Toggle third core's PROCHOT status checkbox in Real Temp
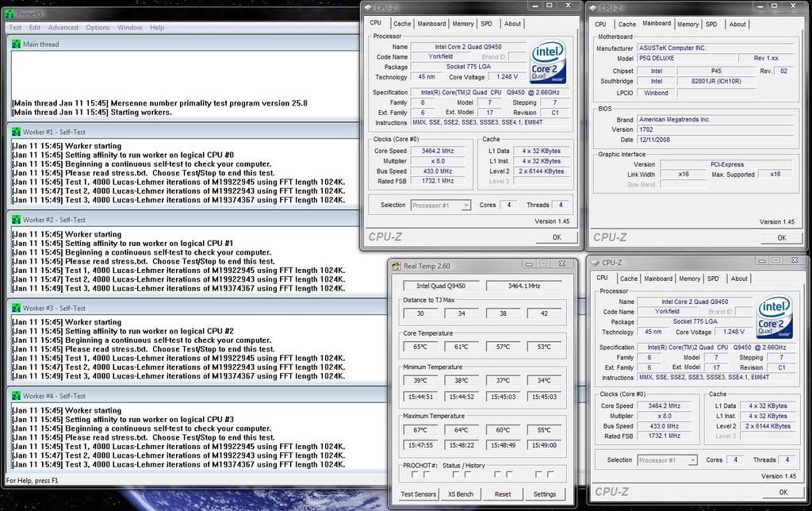 497,474
